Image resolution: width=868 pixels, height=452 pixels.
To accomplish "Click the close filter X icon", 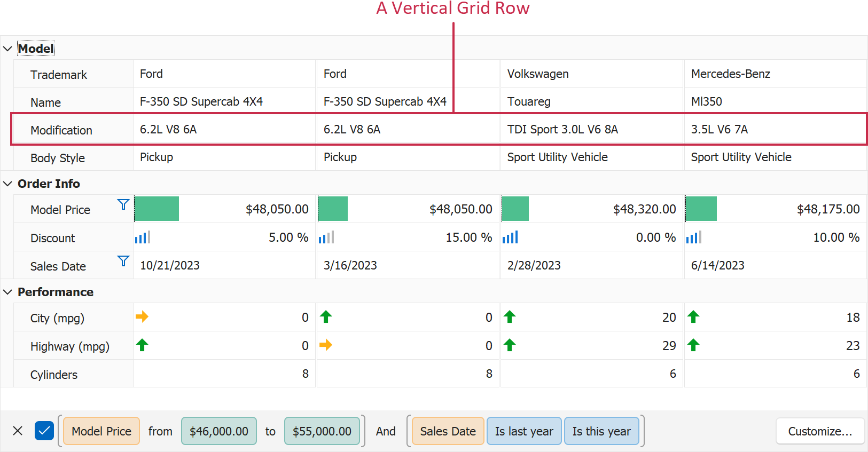I will point(18,431).
